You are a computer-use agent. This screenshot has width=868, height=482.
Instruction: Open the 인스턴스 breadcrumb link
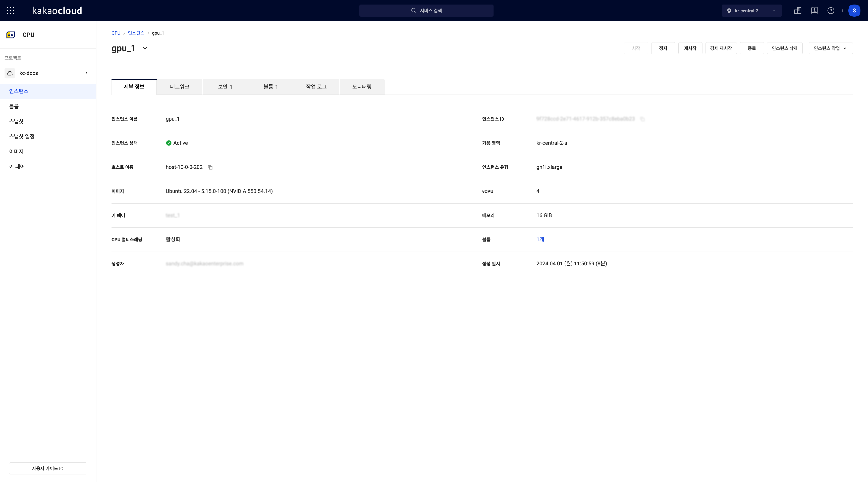136,33
